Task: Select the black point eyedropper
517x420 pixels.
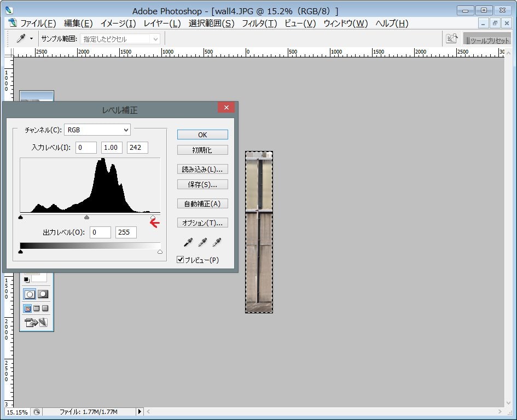Action: click(188, 242)
